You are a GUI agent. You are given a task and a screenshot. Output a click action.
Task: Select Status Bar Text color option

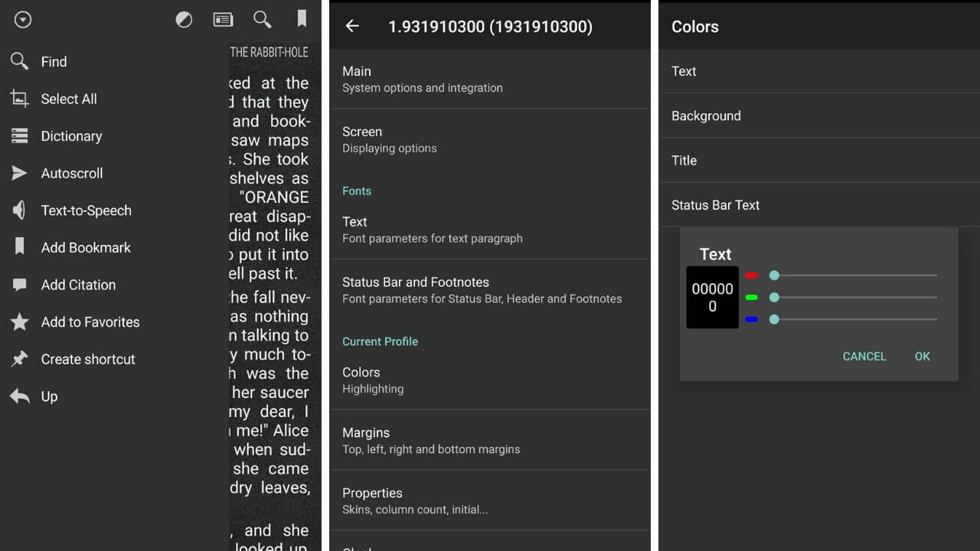coord(819,204)
